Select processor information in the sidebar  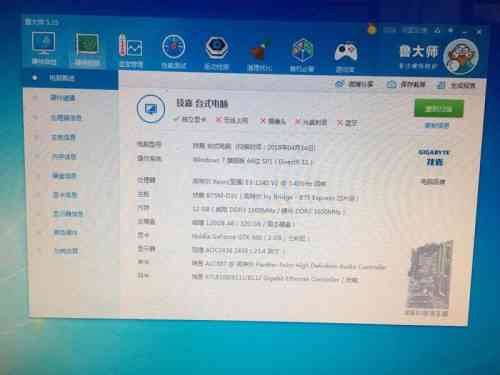(66, 117)
